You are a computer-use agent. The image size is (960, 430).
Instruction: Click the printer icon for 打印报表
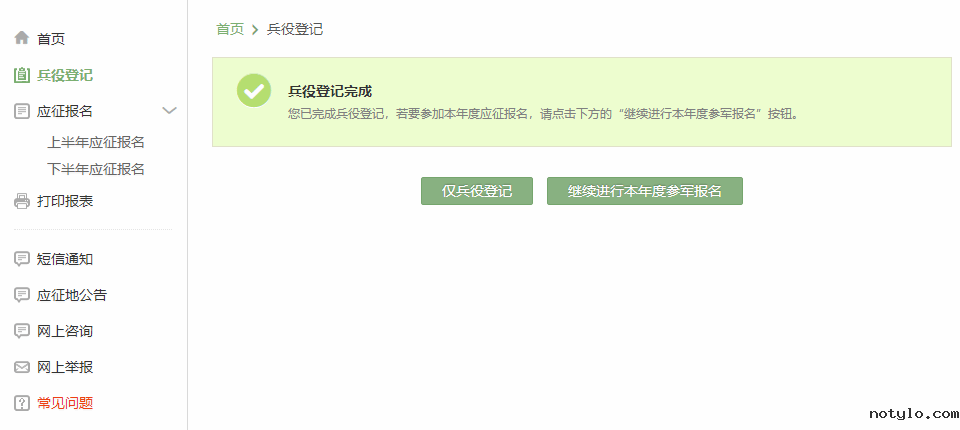(x=21, y=201)
